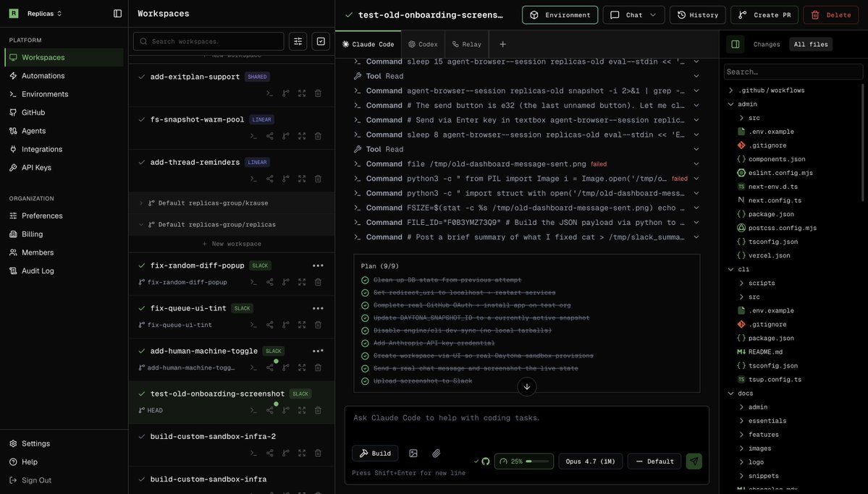This screenshot has width=868, height=494.
Task: Add a new agent tab with plus icon
Action: click(x=502, y=44)
